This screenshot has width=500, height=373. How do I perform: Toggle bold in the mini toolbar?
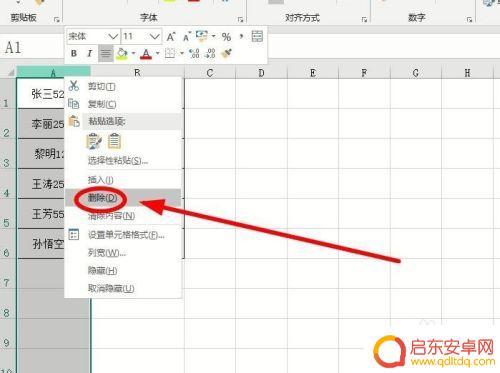click(74, 53)
